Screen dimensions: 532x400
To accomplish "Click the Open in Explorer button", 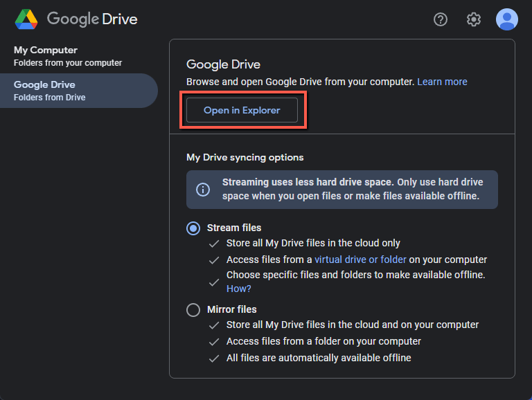I will pyautogui.click(x=242, y=110).
